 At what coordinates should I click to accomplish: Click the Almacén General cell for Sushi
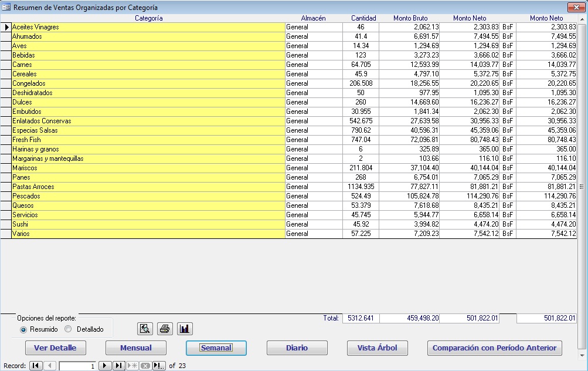click(314, 224)
